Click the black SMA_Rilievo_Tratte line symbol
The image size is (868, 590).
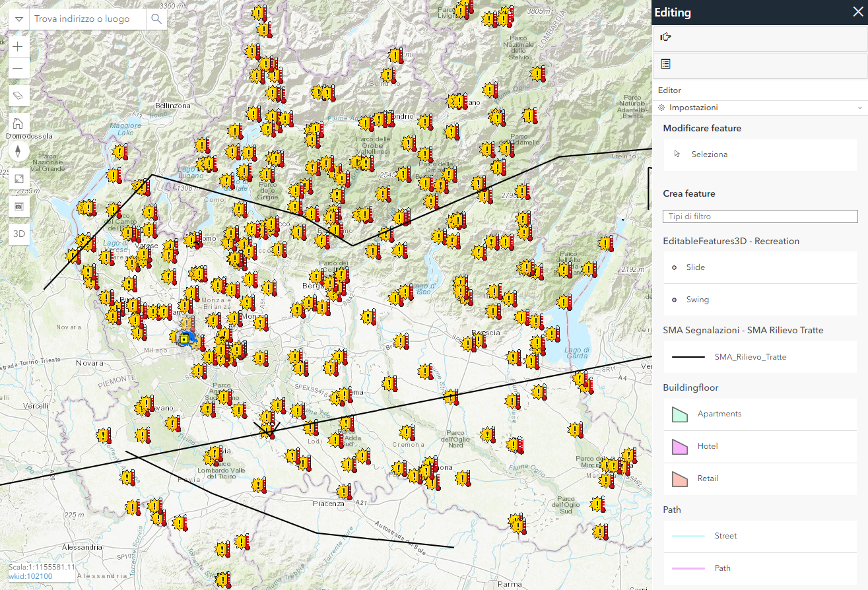[688, 357]
